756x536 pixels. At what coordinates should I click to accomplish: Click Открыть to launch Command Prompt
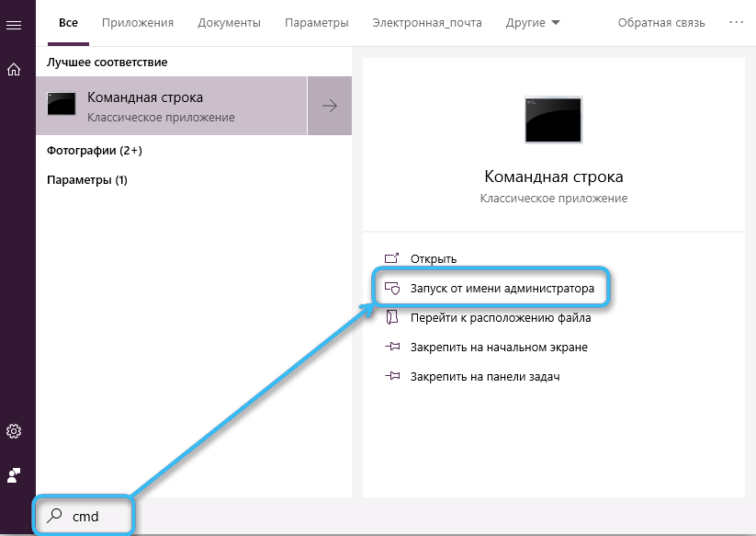(433, 258)
